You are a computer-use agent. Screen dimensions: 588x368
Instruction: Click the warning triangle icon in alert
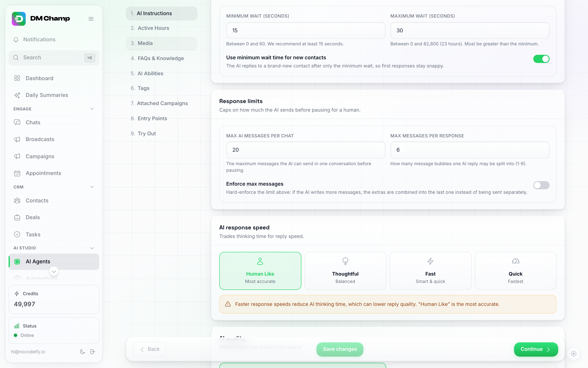point(228,304)
